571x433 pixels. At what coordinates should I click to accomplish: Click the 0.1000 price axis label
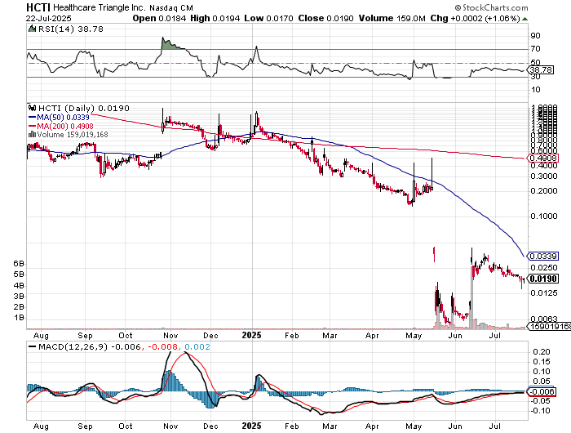coord(544,216)
